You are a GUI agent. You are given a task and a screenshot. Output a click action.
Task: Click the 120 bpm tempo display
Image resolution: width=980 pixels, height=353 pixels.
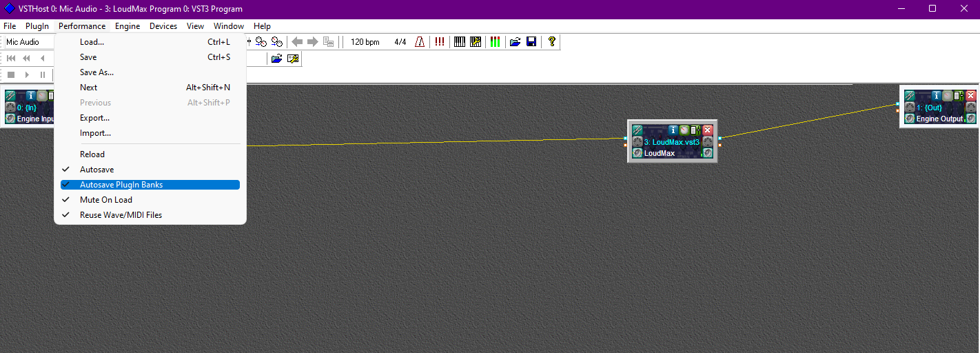(x=365, y=42)
